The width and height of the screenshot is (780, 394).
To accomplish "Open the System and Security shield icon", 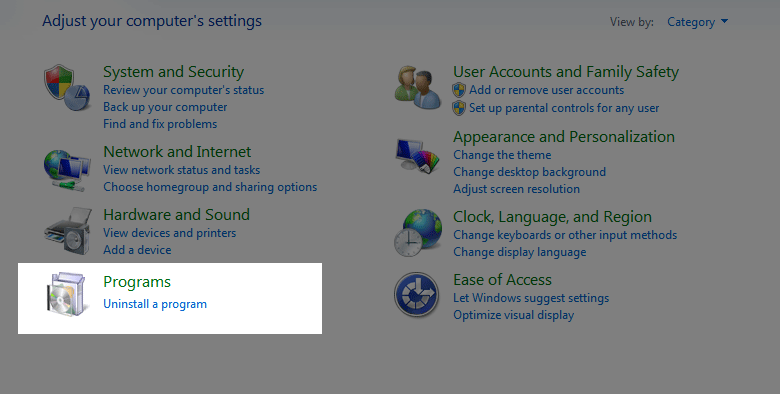I will (x=67, y=88).
